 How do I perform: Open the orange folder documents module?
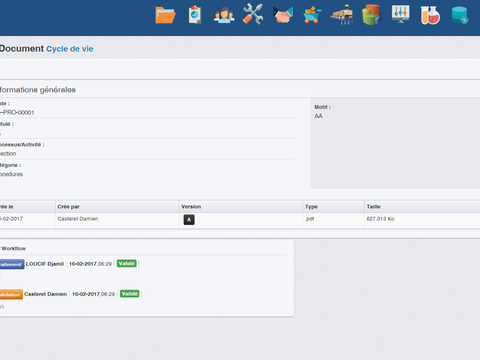(x=165, y=15)
